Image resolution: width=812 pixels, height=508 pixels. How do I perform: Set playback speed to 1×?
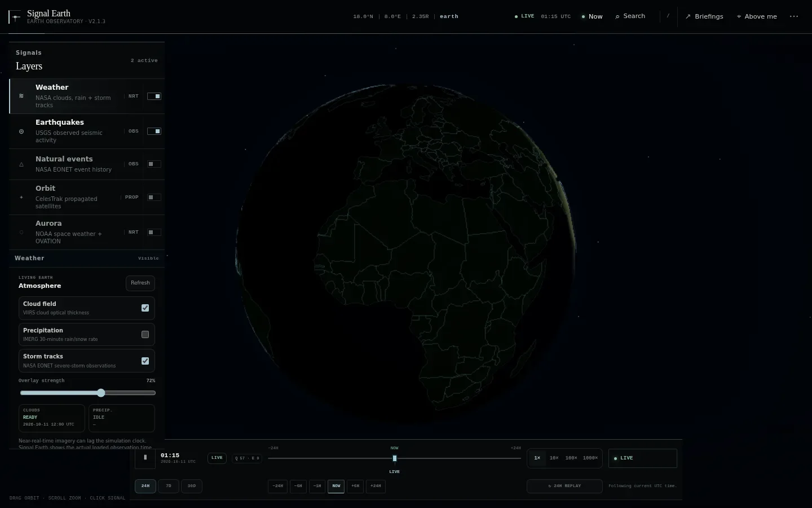537,458
